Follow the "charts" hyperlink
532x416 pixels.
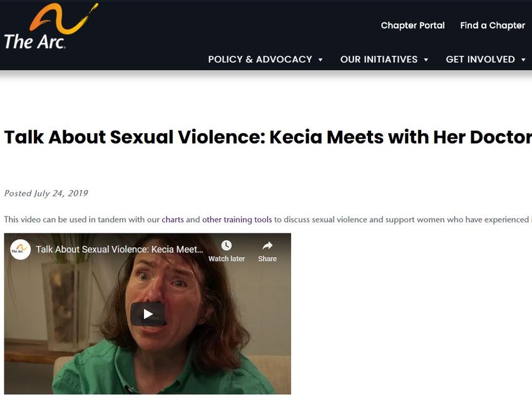(x=173, y=220)
